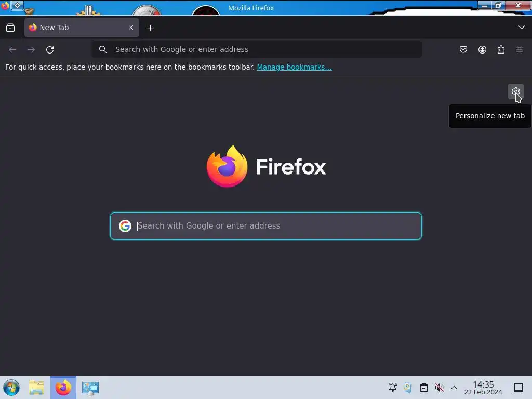Open a new tab with the plus button
Viewport: 532px width, 399px height.
[150, 28]
